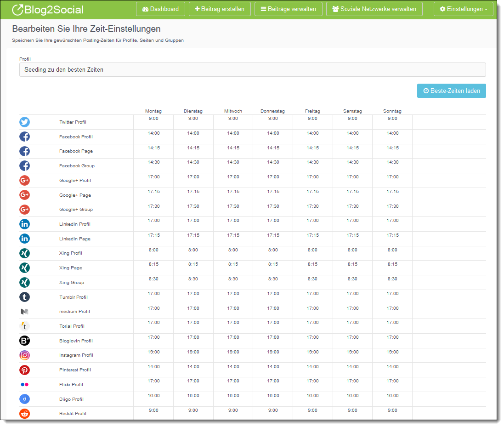
Task: Click the Flickr Profil label
Action: click(x=71, y=385)
